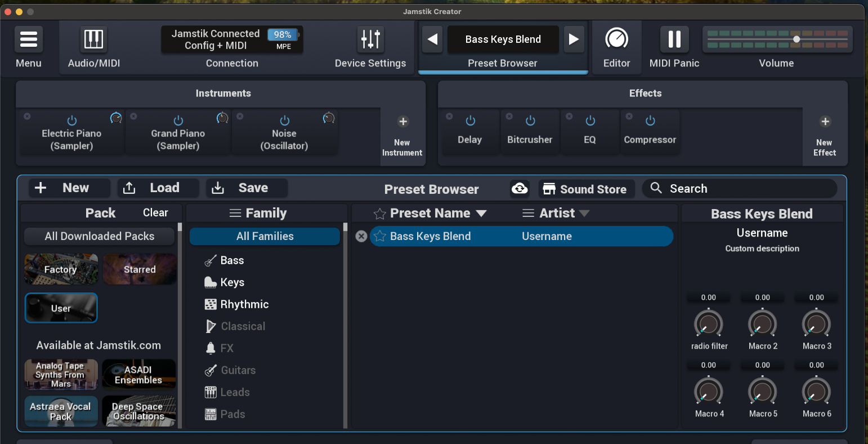868x444 pixels.
Task: Click the cloud sync icon
Action: (x=520, y=189)
